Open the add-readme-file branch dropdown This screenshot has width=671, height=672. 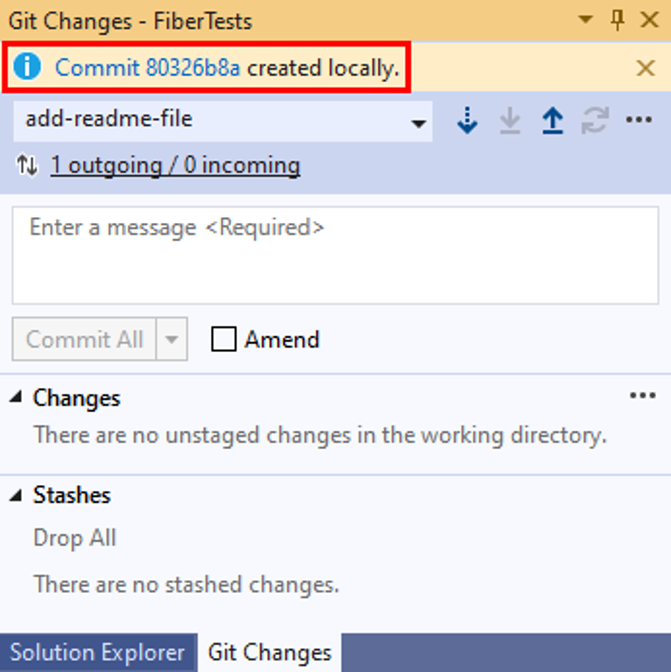223,121
